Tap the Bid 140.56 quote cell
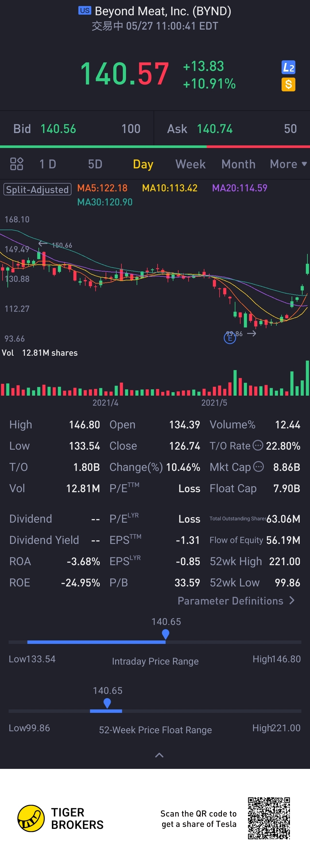 (77, 129)
